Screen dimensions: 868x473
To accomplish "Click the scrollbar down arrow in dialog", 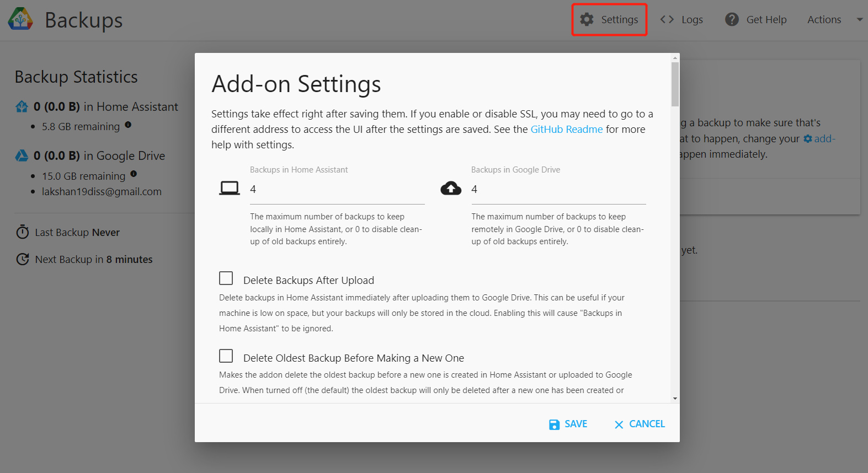I will pos(675,398).
